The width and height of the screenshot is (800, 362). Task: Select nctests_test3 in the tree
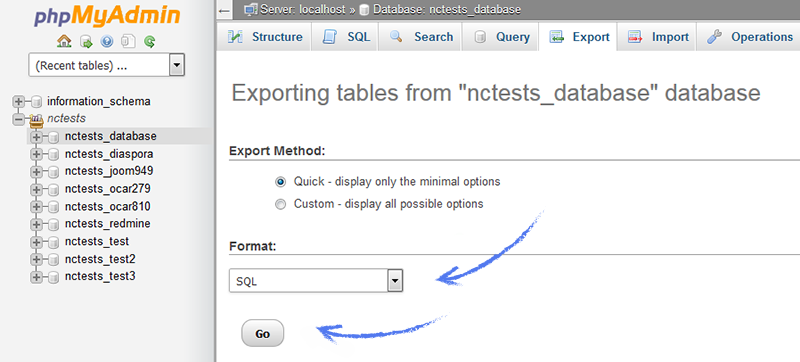click(100, 276)
